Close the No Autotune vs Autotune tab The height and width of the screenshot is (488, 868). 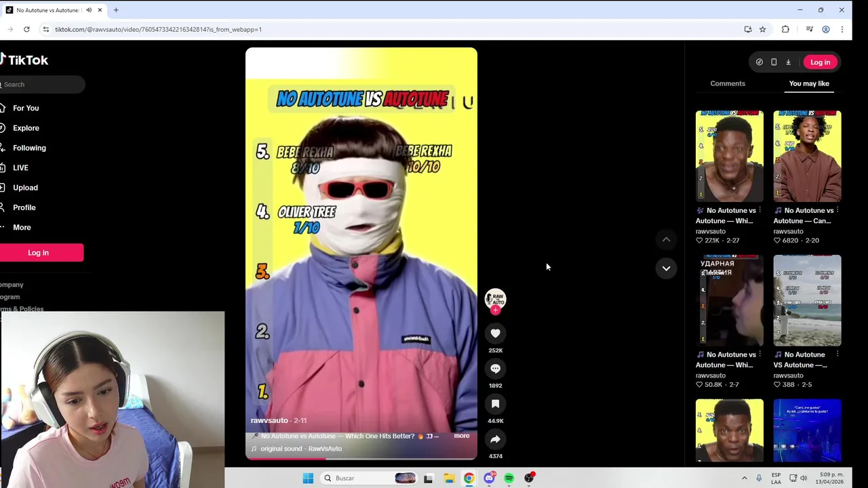[x=100, y=10]
